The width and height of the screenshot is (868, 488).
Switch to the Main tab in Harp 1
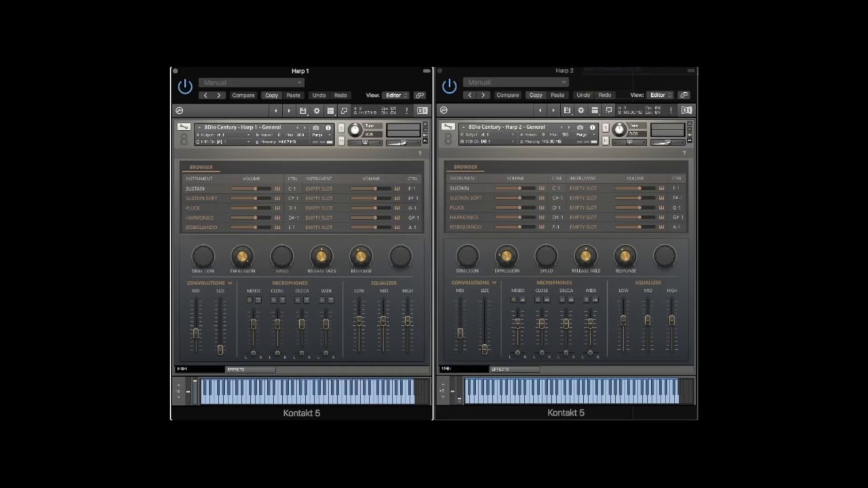(199, 369)
